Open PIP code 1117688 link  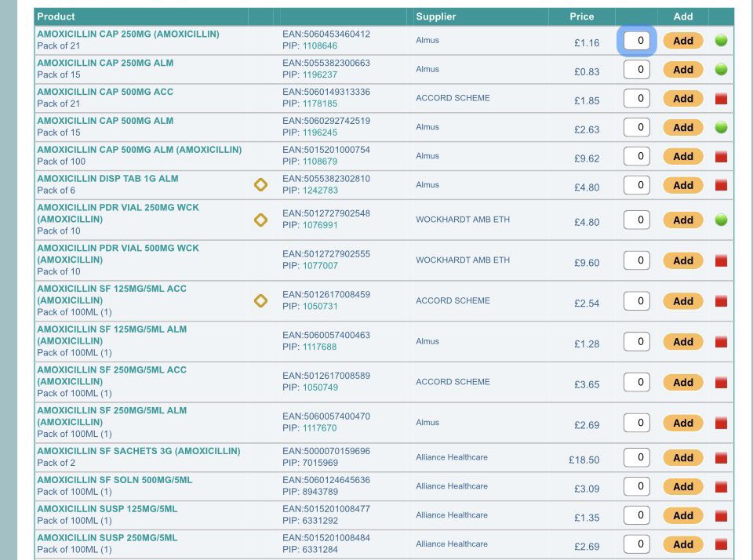[x=319, y=347]
